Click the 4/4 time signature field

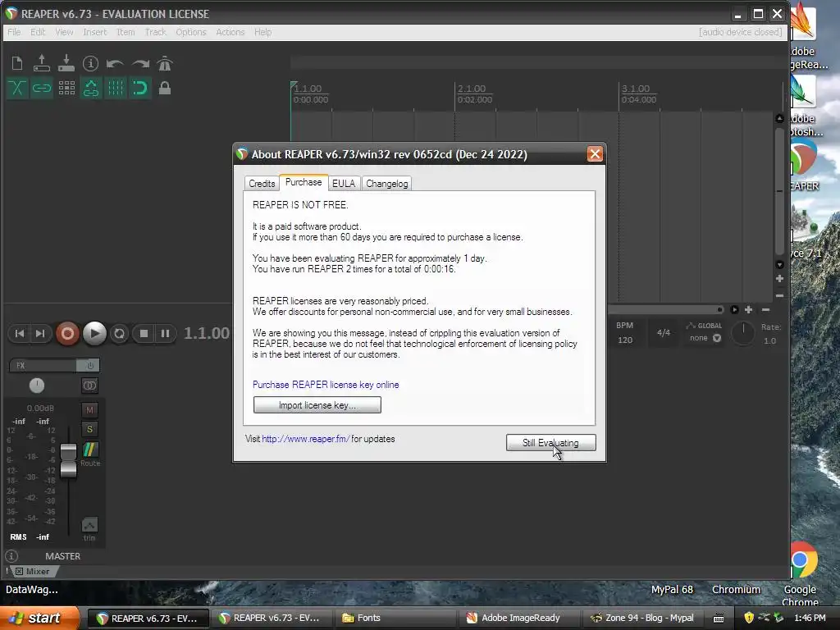click(x=663, y=333)
